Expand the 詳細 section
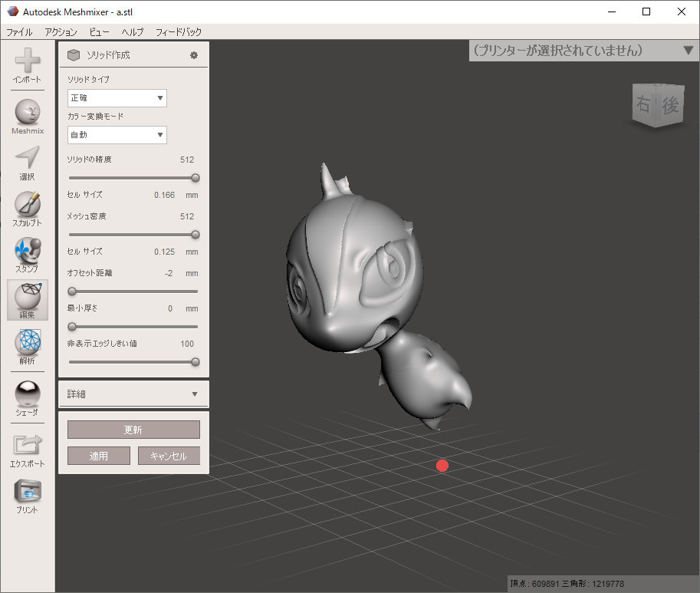Image resolution: width=700 pixels, height=593 pixels. point(133,394)
